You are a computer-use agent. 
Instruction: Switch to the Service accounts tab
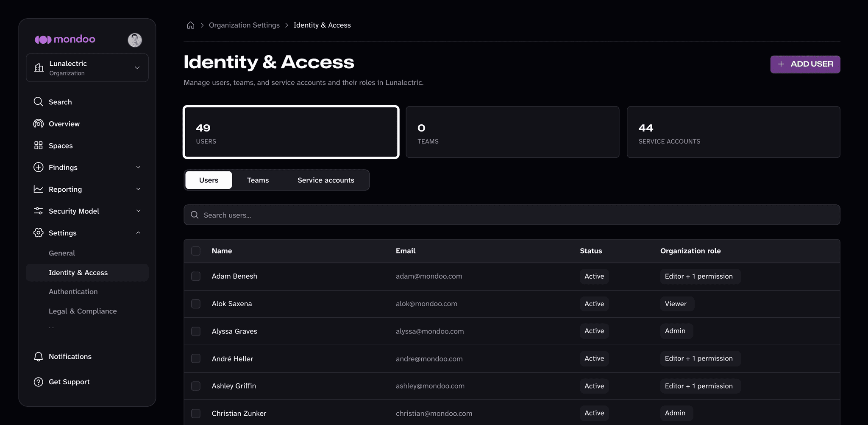click(326, 180)
